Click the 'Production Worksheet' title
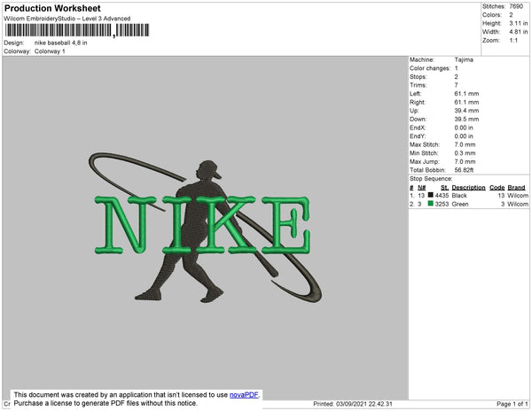Viewport: 532px width, 411px height. (x=52, y=8)
